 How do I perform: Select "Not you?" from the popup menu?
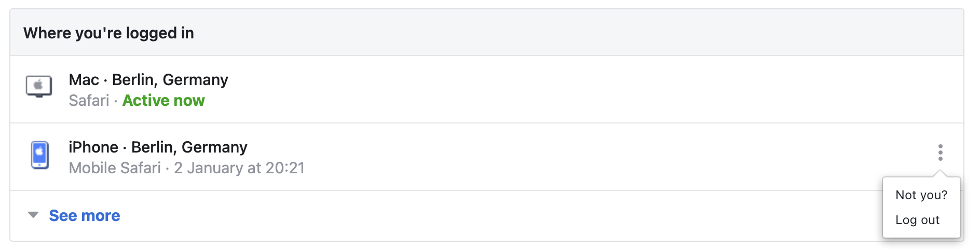click(x=921, y=195)
